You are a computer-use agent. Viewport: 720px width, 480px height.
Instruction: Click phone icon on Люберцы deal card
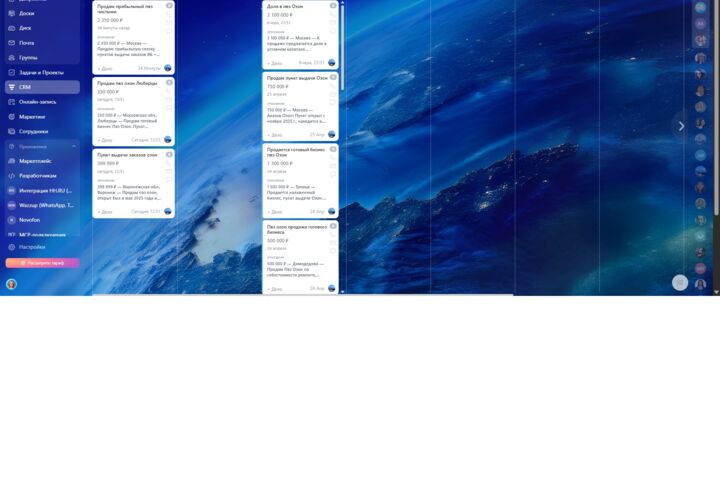[x=169, y=91]
